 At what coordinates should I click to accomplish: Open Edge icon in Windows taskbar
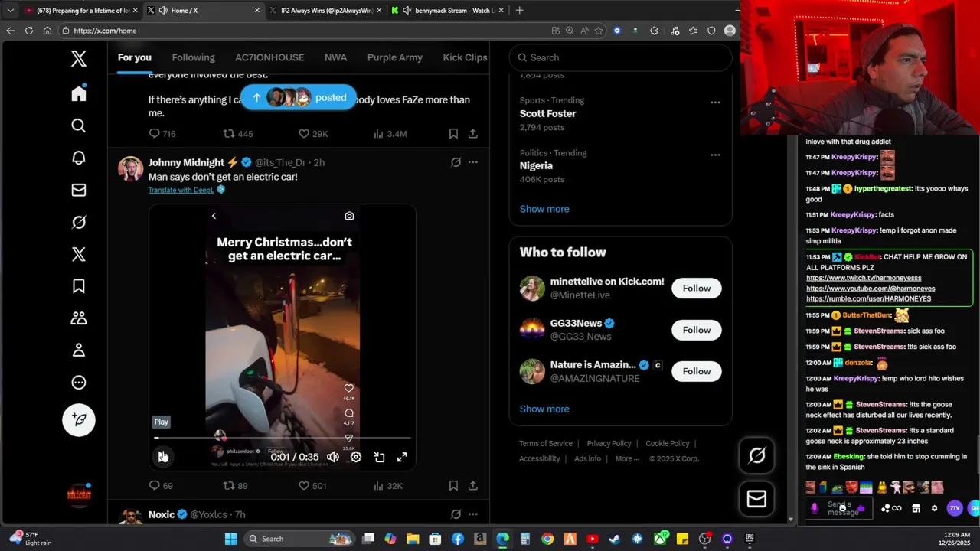(503, 539)
